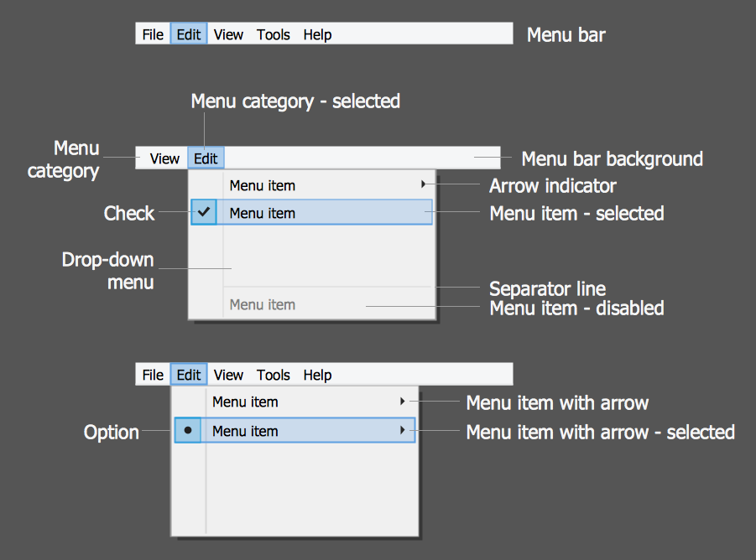Click Help in the bottom menu bar
Screen dimensions: 756x560
[x=317, y=375]
